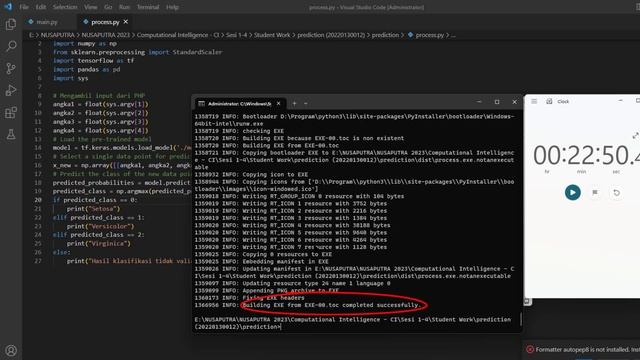This screenshot has width=640, height=360.
Task: Click the terminal command prompt line
Action: pyautogui.click(x=353, y=323)
